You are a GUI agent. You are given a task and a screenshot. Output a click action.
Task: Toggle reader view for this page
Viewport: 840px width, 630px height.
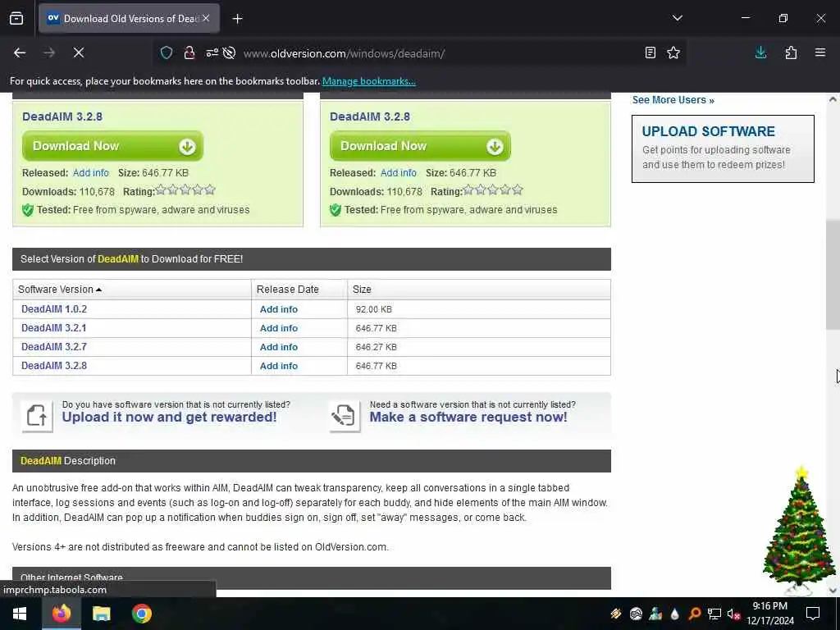click(x=650, y=52)
